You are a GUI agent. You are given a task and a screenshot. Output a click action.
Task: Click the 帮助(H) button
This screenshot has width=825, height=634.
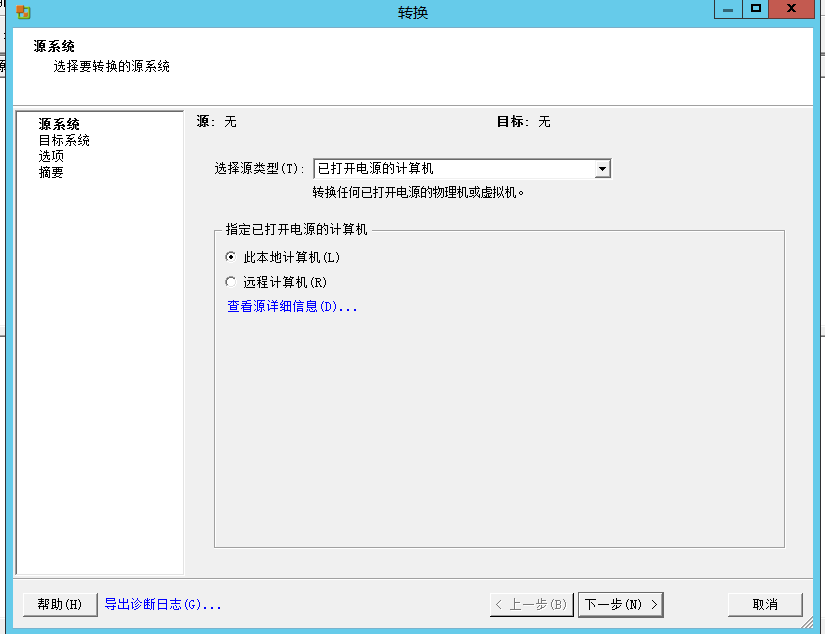[x=60, y=605]
